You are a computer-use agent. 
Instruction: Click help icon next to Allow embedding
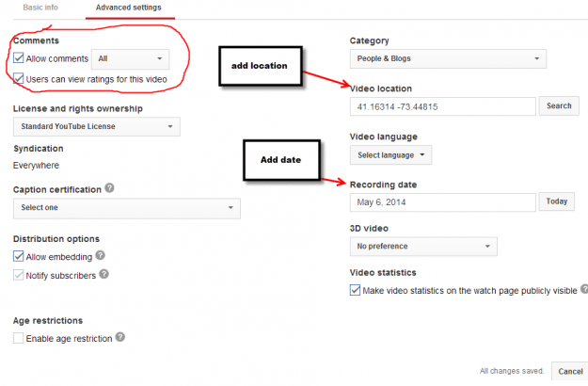point(100,255)
